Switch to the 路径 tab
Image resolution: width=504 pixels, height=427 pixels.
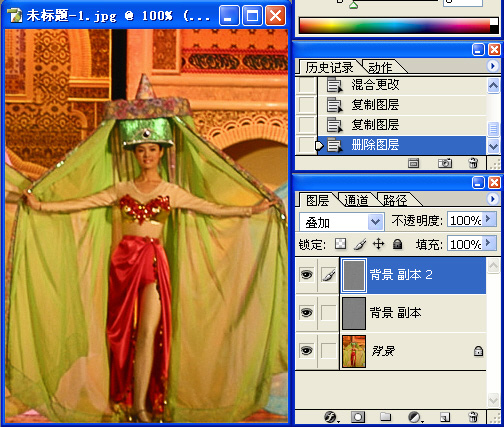pyautogui.click(x=395, y=200)
